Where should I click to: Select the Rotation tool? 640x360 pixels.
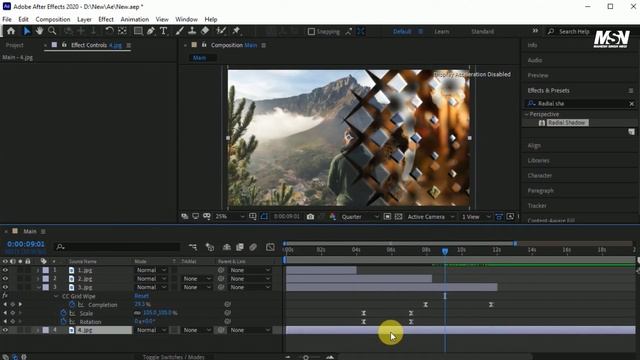pyautogui.click(x=109, y=31)
